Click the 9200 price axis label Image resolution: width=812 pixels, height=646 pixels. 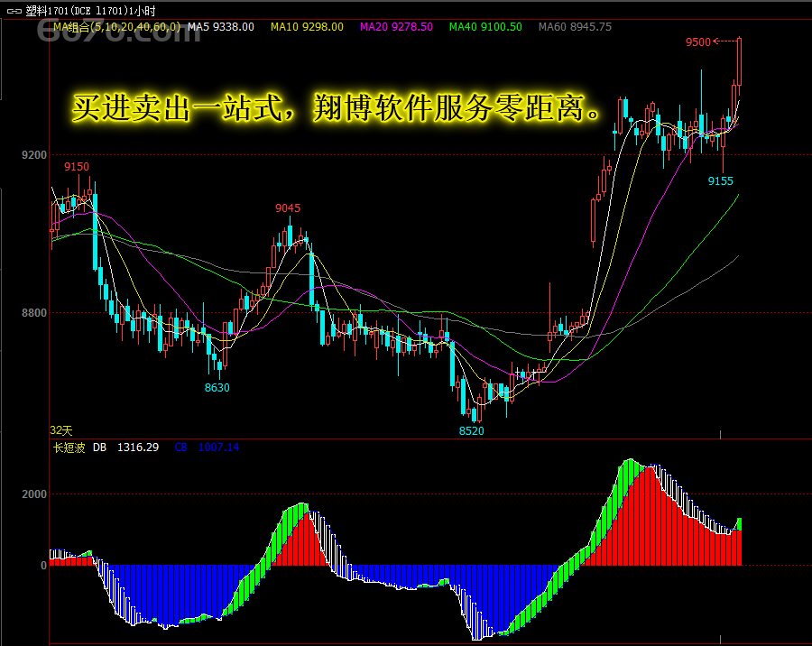pos(33,155)
